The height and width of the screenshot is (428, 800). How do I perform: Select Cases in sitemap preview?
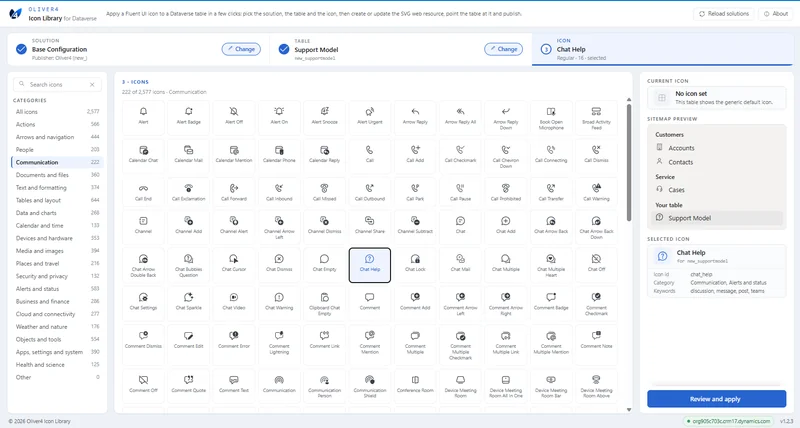(716, 190)
